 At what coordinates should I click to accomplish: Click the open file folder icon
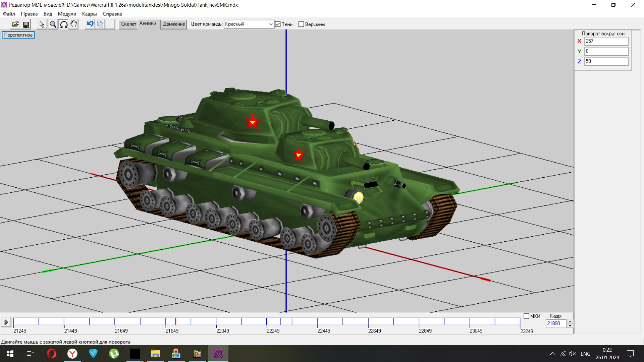click(x=15, y=24)
